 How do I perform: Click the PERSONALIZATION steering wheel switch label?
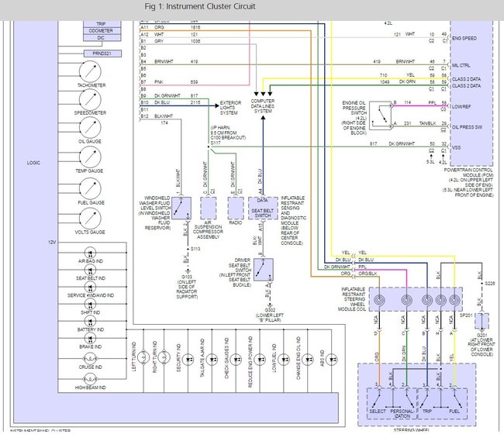(402, 413)
